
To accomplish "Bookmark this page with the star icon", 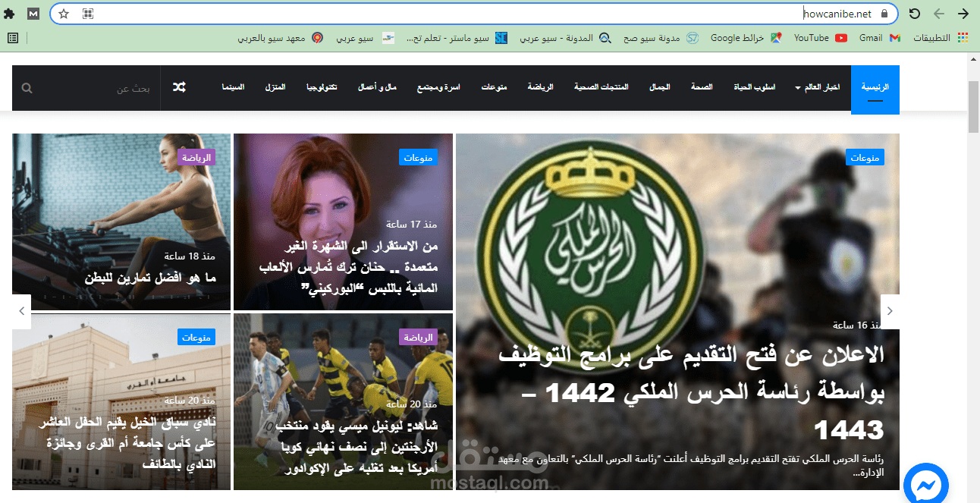I will 64,14.
